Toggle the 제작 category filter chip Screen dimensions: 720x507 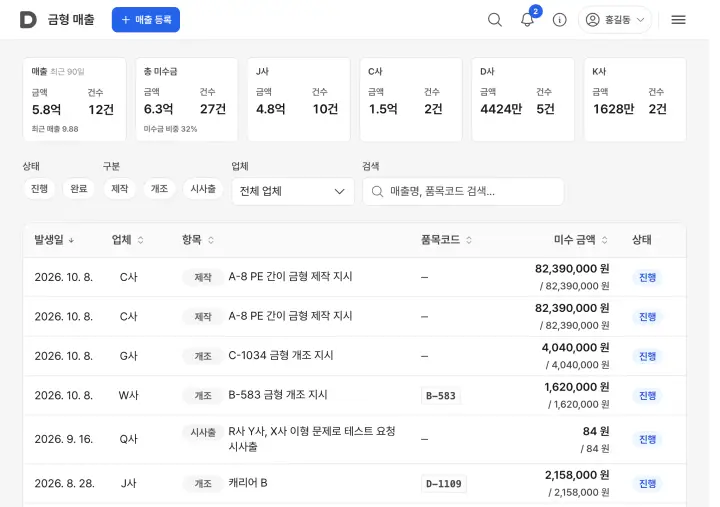click(x=120, y=189)
